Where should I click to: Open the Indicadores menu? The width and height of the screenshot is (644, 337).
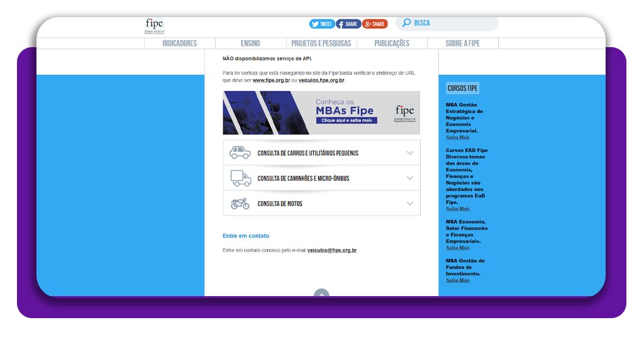point(180,43)
